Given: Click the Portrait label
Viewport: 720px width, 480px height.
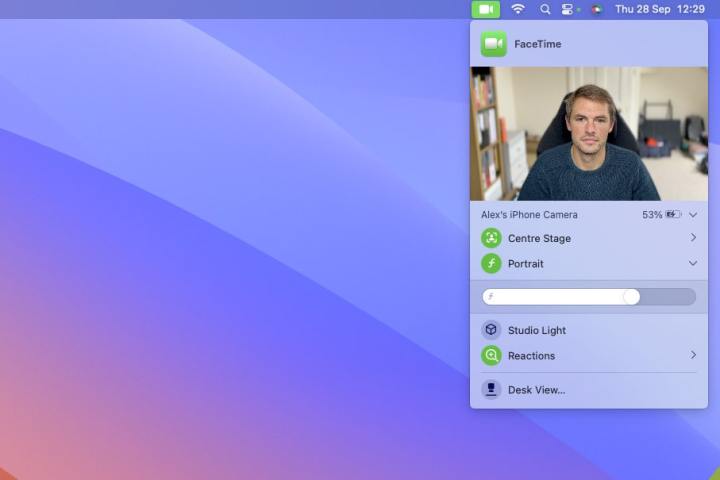Looking at the screenshot, I should tap(525, 264).
